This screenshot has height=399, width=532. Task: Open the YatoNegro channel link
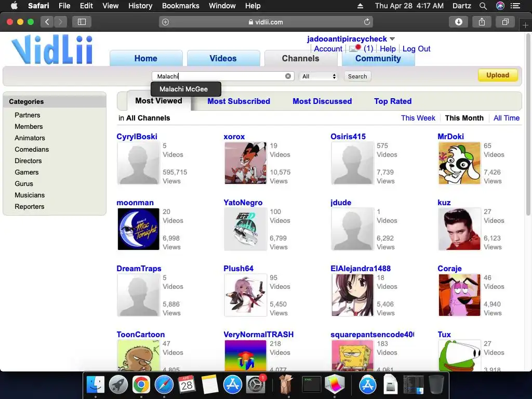click(x=243, y=203)
